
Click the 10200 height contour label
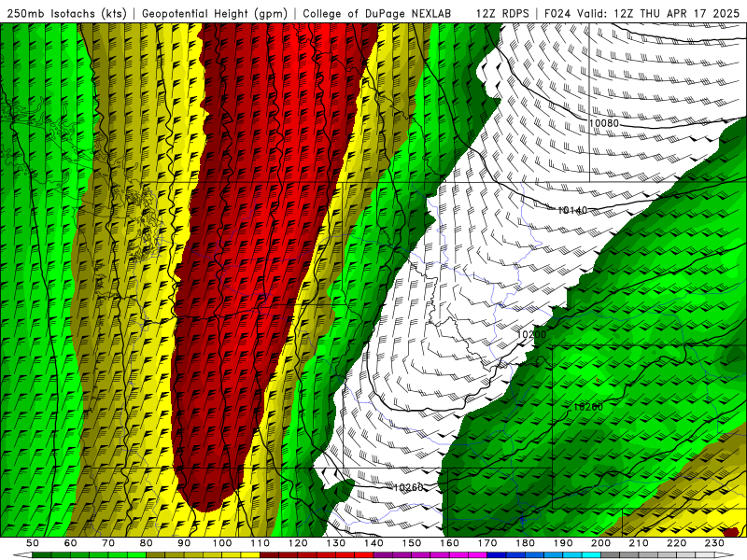click(x=531, y=334)
